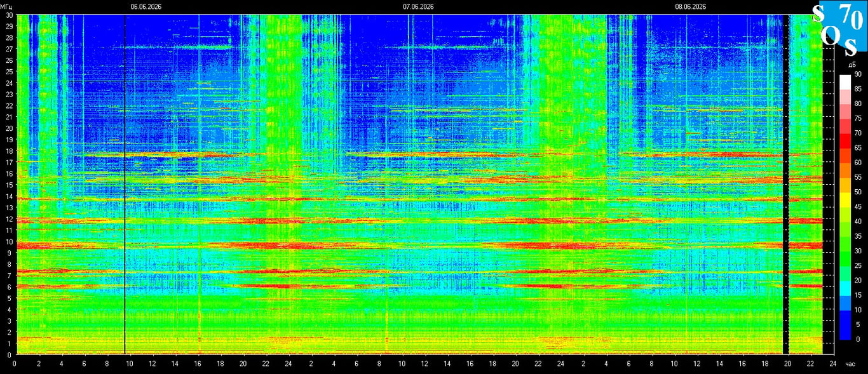Click the 23 MHz label on frequency axis
868x374 pixels.
[9, 94]
